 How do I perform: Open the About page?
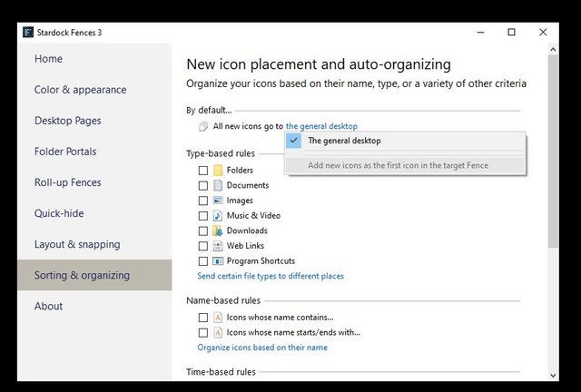click(94, 306)
